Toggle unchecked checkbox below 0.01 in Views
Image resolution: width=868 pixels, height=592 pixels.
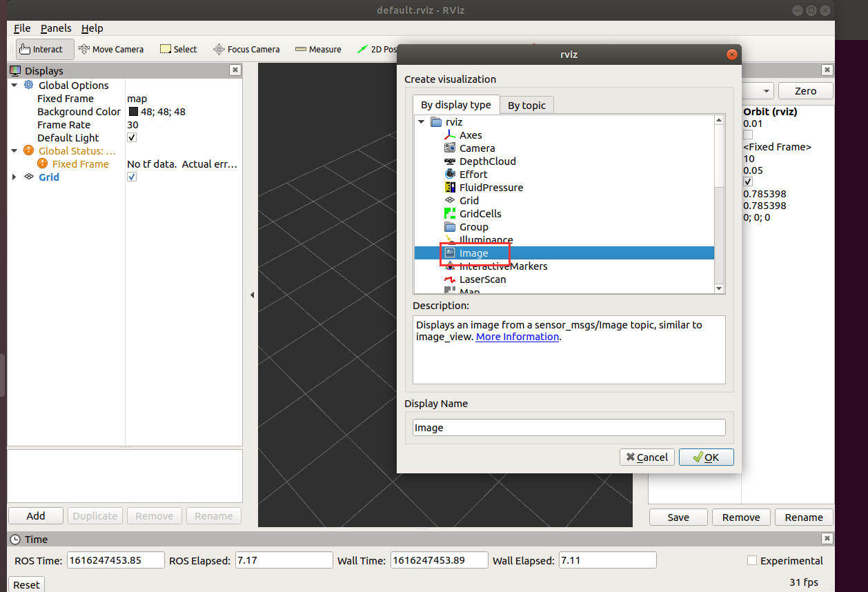(748, 135)
